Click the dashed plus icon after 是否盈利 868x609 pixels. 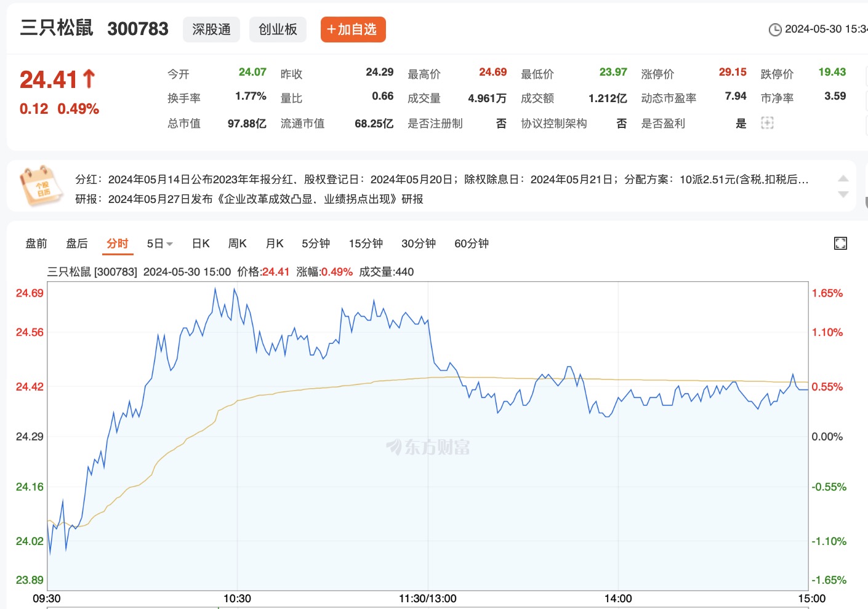[767, 123]
